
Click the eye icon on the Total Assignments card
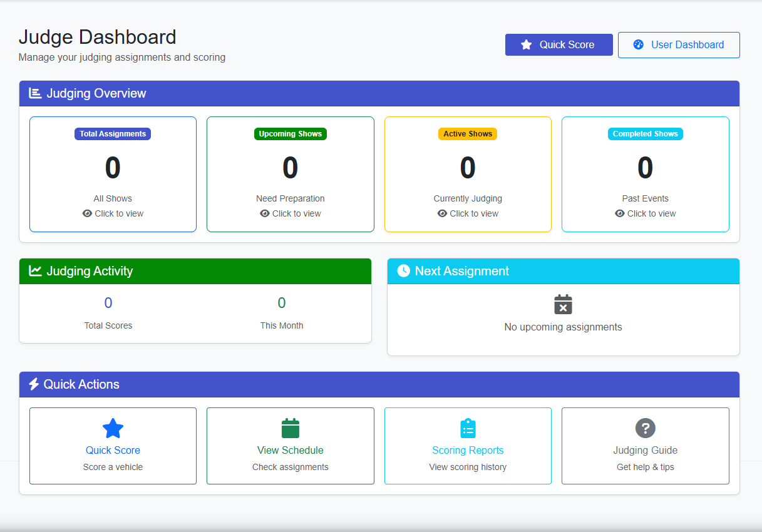pyautogui.click(x=87, y=213)
